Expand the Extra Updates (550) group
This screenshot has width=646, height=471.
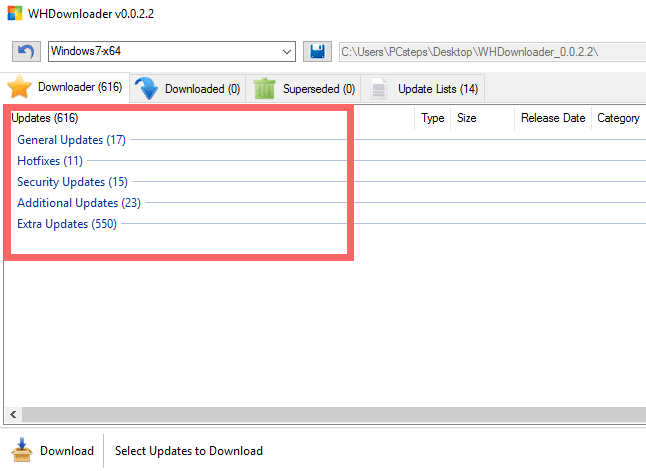[x=67, y=224]
